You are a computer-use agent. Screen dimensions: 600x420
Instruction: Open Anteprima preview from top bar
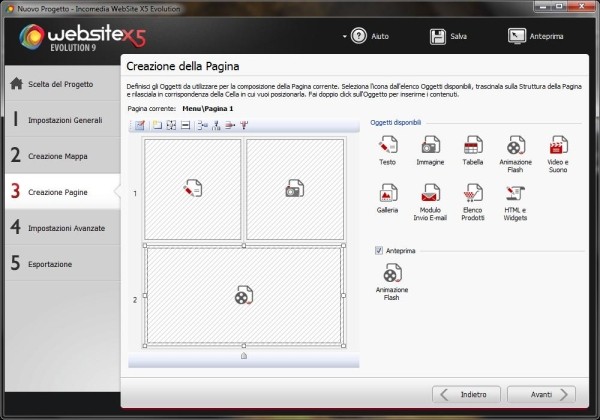point(540,36)
